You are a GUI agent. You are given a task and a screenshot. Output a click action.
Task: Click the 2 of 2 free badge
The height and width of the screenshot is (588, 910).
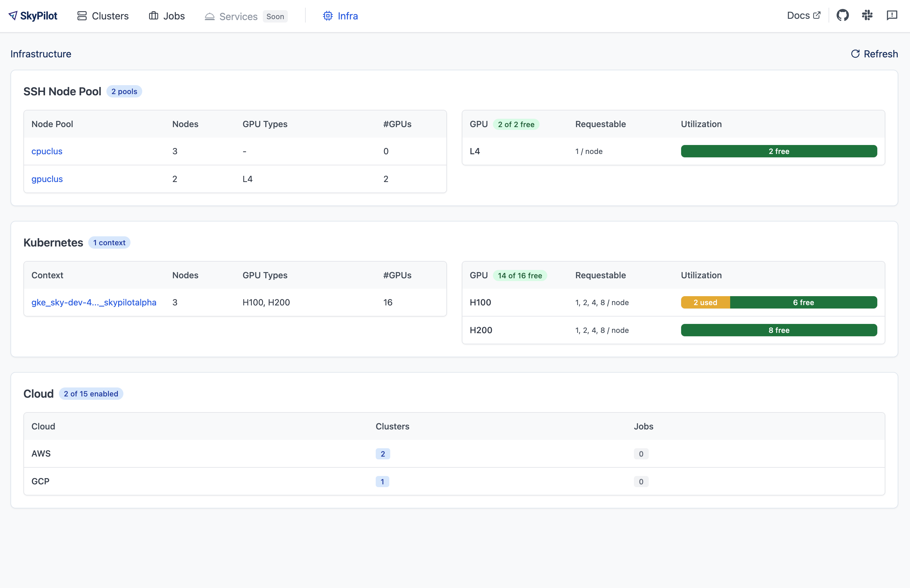coord(516,124)
